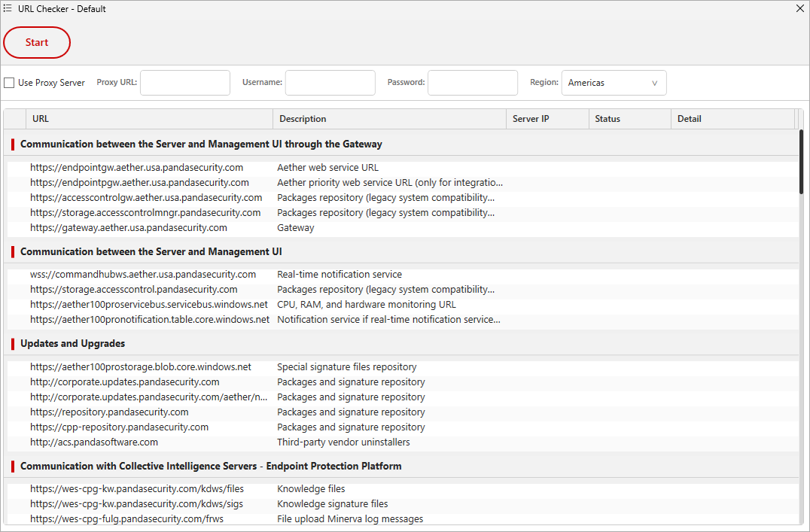Sort by the Server IP column header
Viewport: 810px width, 532px height.
click(x=547, y=119)
